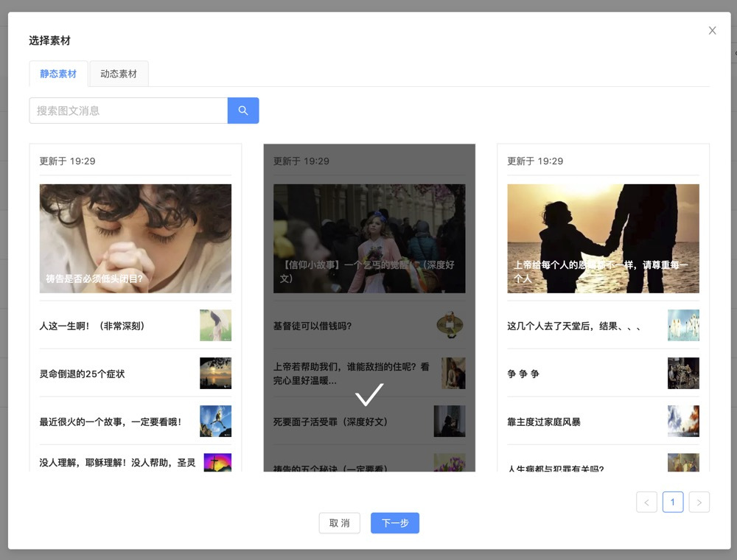Screen dimensions: 737x560
Task: Click the sunset hand-holding cover image
Action: [x=603, y=237]
